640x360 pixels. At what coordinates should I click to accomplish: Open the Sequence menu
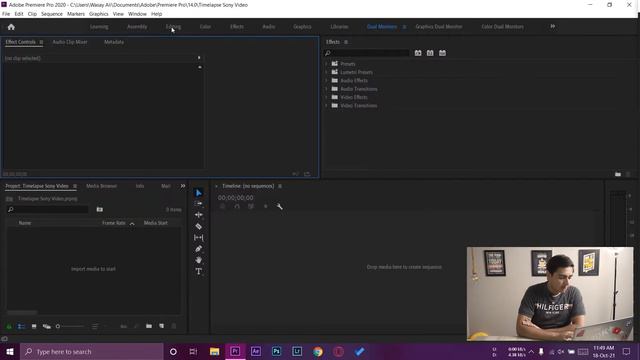52,14
